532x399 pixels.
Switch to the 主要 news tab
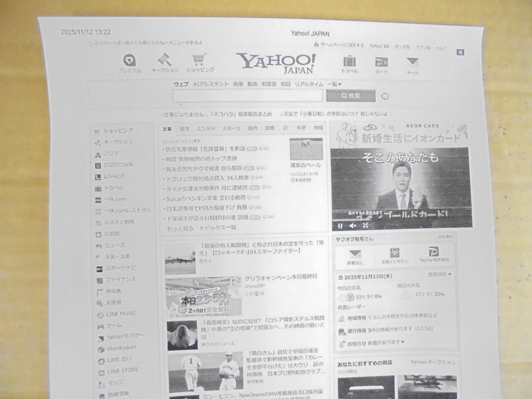click(167, 129)
